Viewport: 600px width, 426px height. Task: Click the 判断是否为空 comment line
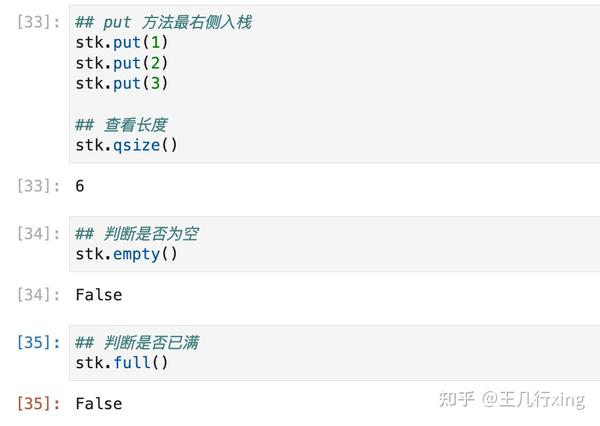(x=136, y=234)
